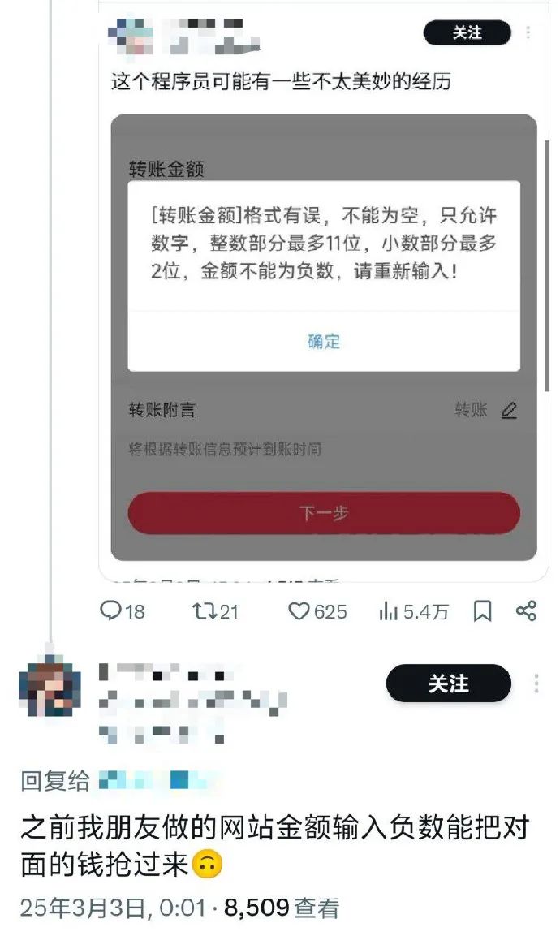
Task: Open the embedded transfer screenshot image
Action: coord(324,337)
